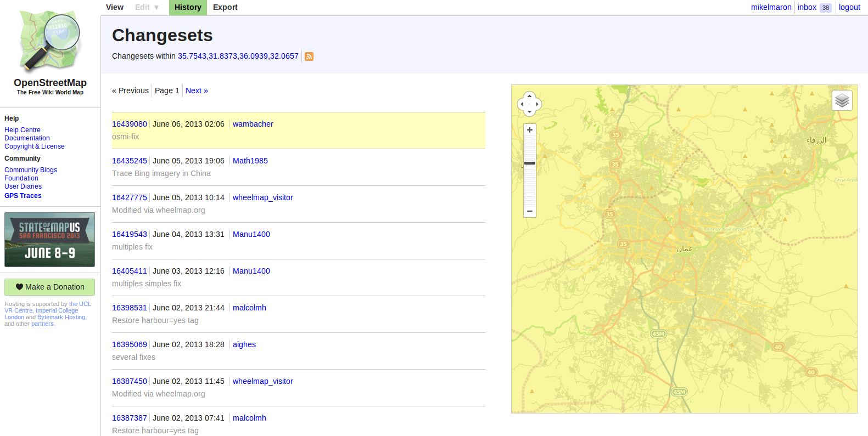The image size is (868, 436).
Task: Open changeset 16387450
Action: coord(130,381)
